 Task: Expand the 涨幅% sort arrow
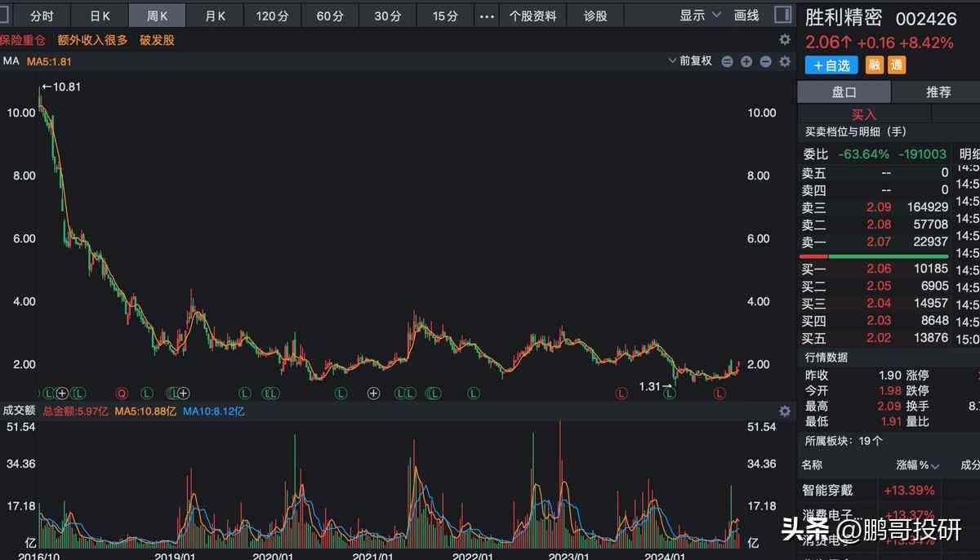pyautogui.click(x=934, y=466)
